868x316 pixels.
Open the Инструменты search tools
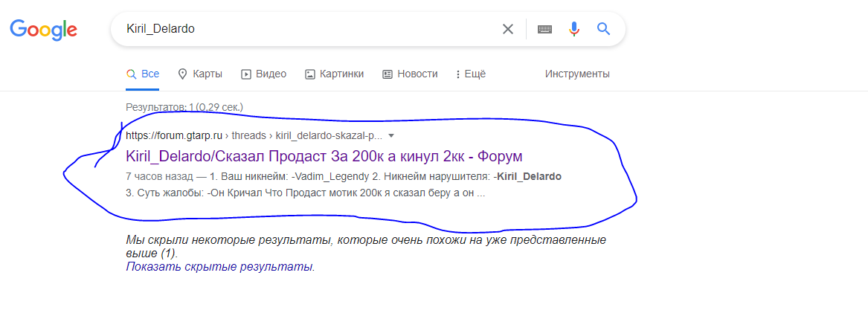577,74
